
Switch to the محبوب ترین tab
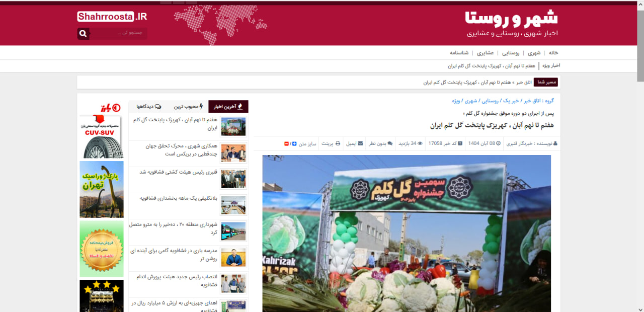coord(188,107)
